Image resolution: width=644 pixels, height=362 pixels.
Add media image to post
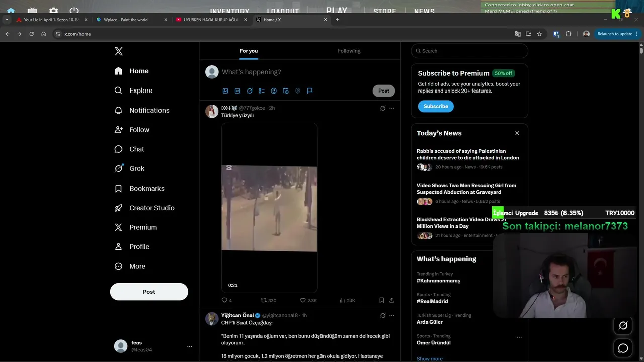[x=225, y=91]
